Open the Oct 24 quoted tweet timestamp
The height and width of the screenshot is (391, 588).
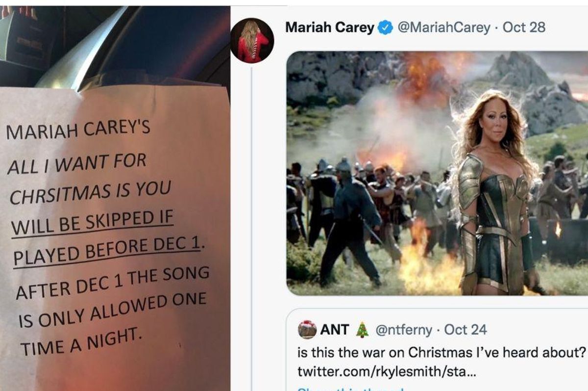(465, 330)
